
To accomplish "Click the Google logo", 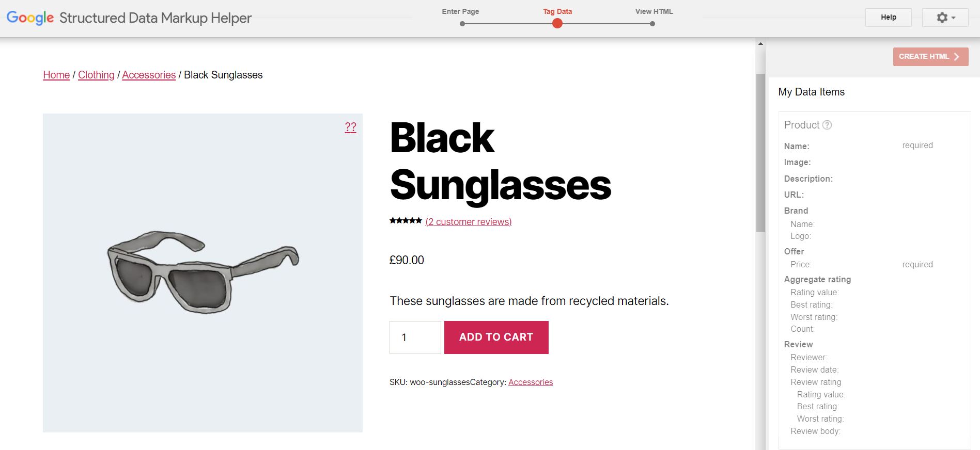I will pos(30,18).
